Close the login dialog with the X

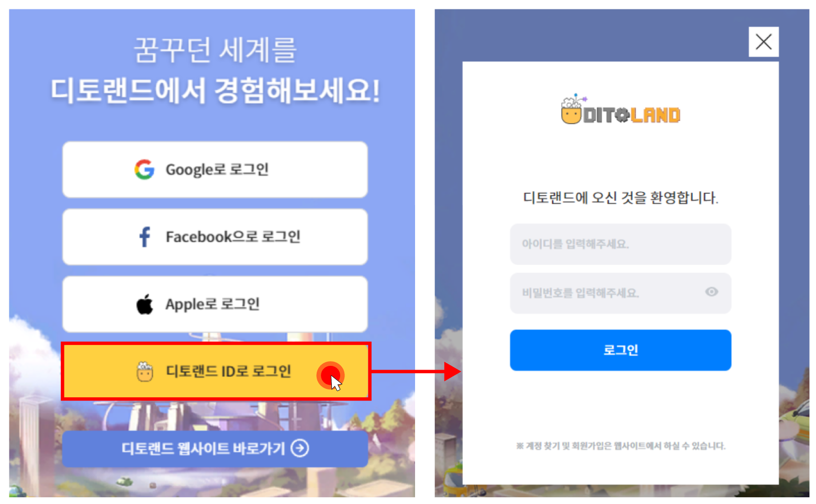point(764,42)
